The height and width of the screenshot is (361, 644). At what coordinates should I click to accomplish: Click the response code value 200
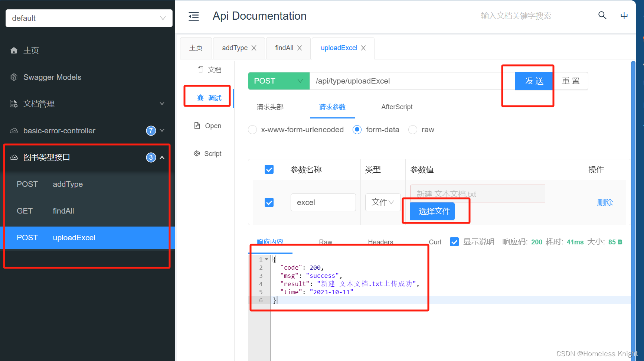point(537,242)
